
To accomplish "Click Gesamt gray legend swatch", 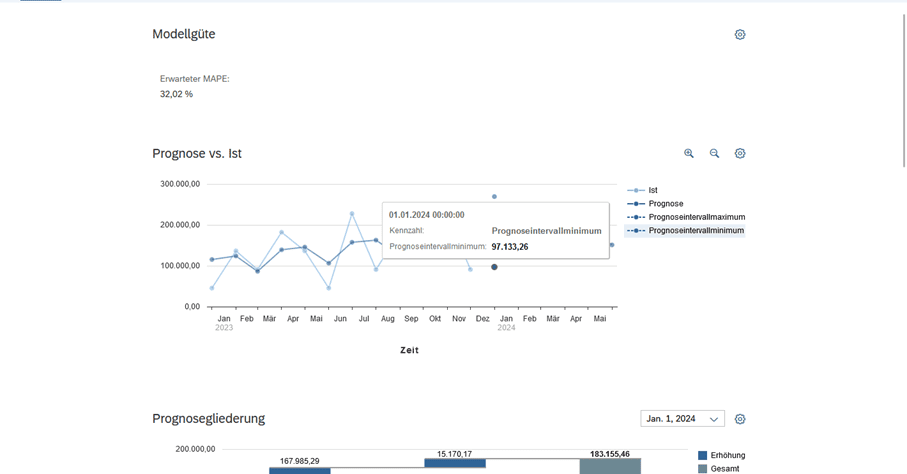I will coord(703,469).
